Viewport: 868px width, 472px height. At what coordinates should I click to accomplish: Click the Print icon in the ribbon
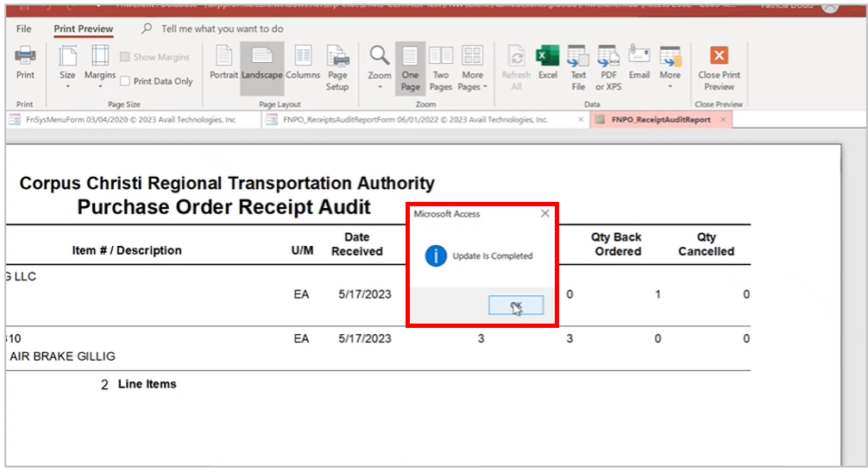pyautogui.click(x=25, y=64)
